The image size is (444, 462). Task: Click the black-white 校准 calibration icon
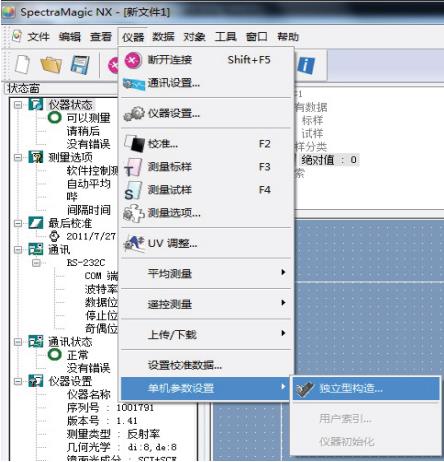click(134, 144)
